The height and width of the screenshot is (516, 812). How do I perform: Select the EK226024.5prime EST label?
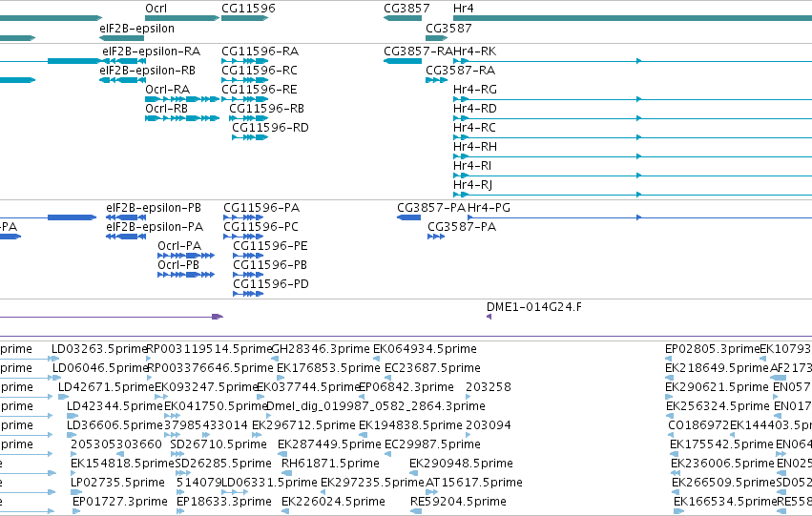click(x=333, y=502)
